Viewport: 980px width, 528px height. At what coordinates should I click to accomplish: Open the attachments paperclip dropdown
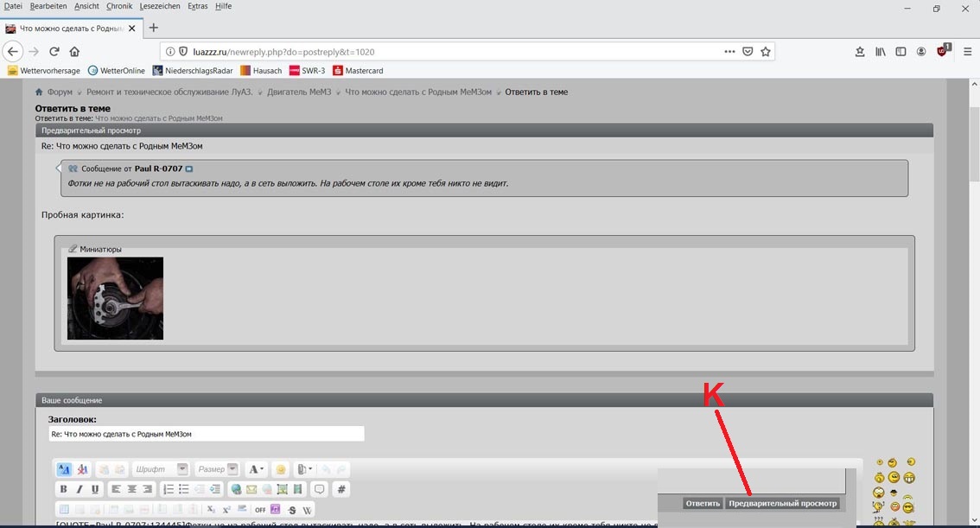coord(305,469)
